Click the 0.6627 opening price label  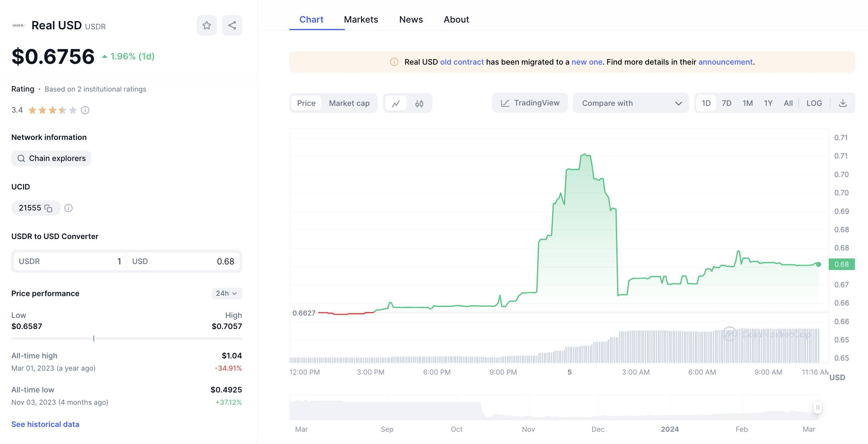(304, 313)
